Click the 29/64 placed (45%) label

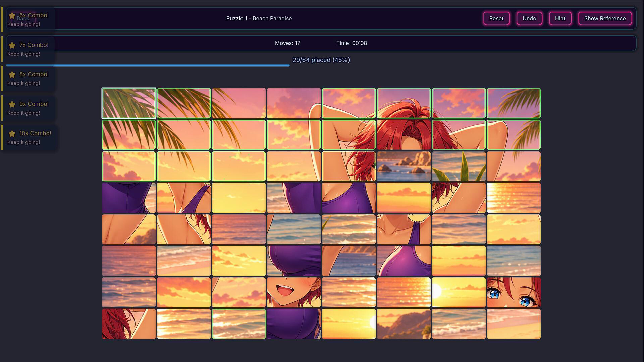pos(321,60)
